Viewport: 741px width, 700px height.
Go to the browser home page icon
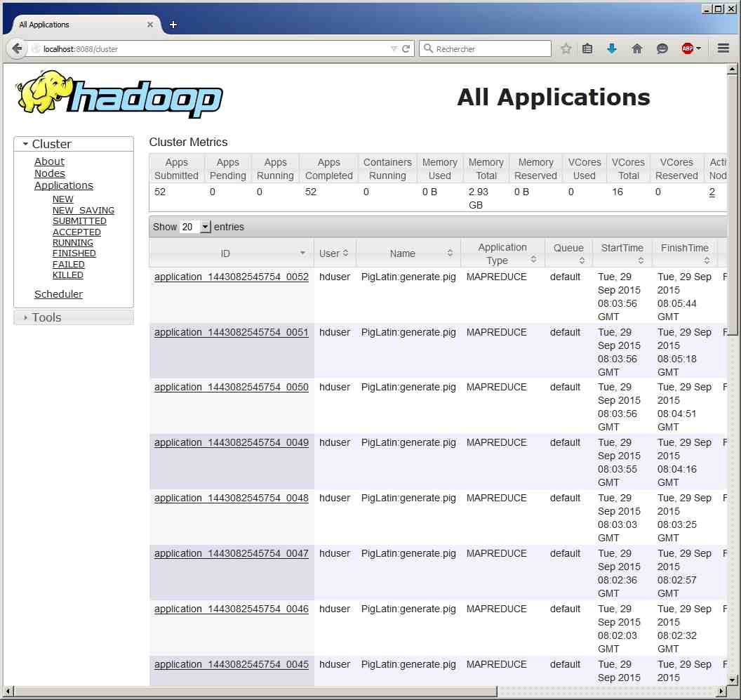tap(637, 48)
